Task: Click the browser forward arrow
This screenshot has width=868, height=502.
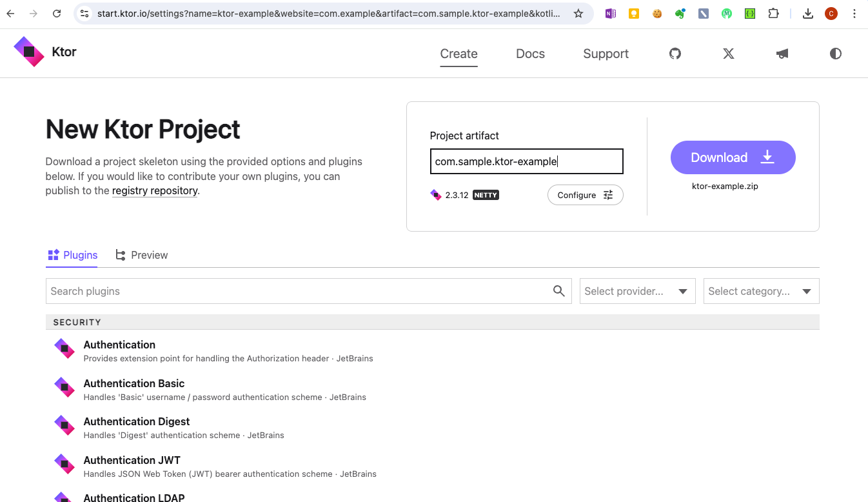Action: pyautogui.click(x=34, y=14)
